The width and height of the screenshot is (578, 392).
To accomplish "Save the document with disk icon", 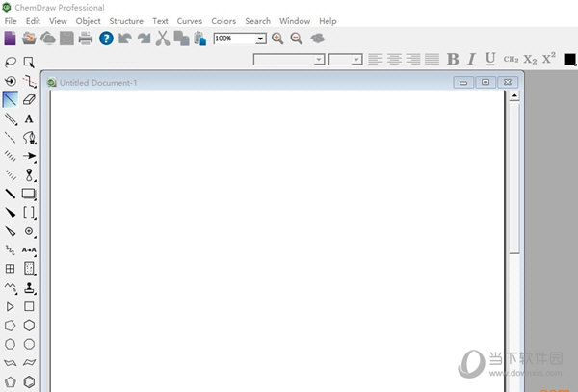I will pyautogui.click(x=66, y=39).
